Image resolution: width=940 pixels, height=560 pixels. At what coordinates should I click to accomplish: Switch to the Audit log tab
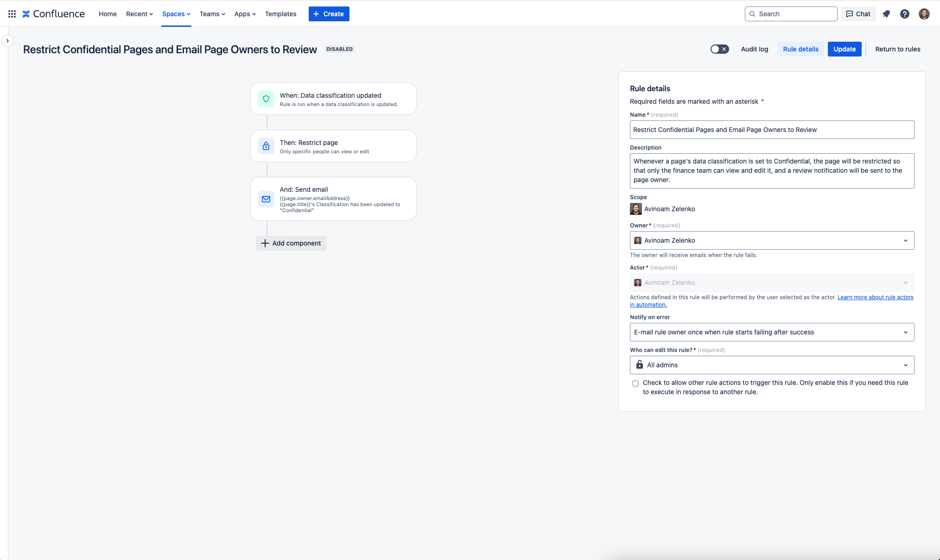coord(754,49)
